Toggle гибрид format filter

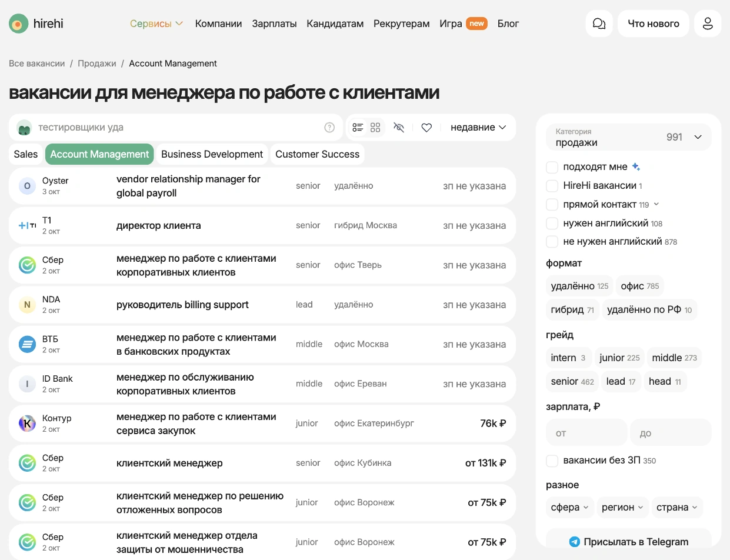tap(572, 309)
